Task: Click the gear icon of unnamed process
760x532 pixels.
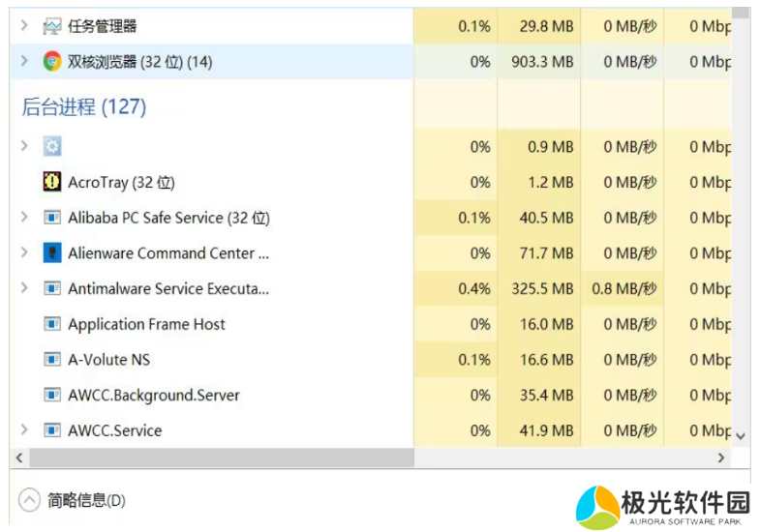Action: [52, 147]
